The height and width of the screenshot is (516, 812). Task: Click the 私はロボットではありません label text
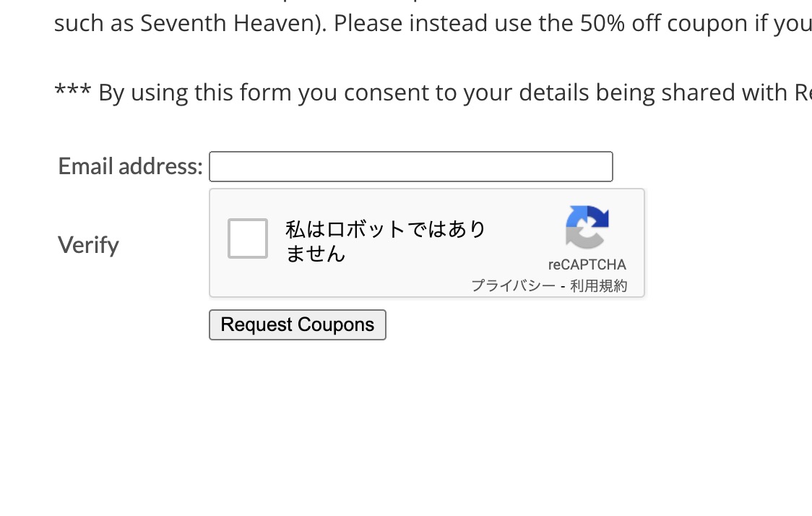[x=385, y=241]
